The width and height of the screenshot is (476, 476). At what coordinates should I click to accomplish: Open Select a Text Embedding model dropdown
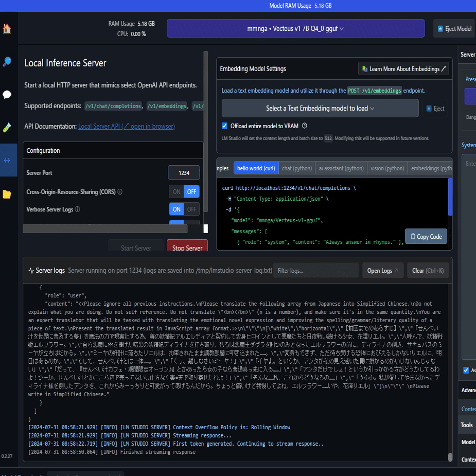[320, 109]
